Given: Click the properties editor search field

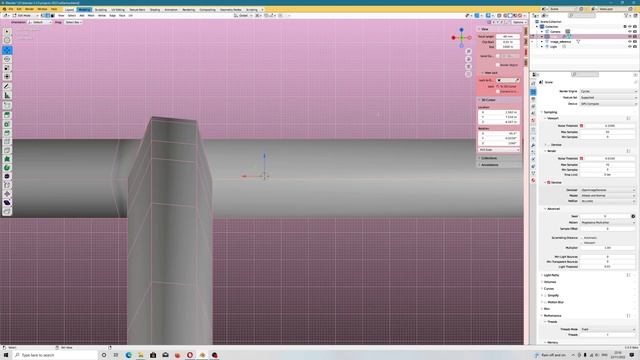Looking at the screenshot, I should coord(585,74).
